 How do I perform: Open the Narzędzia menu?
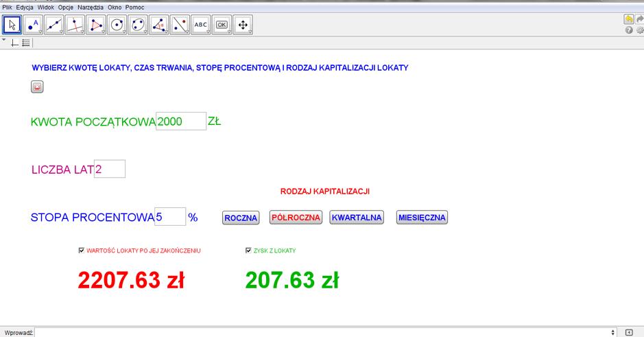(x=91, y=8)
